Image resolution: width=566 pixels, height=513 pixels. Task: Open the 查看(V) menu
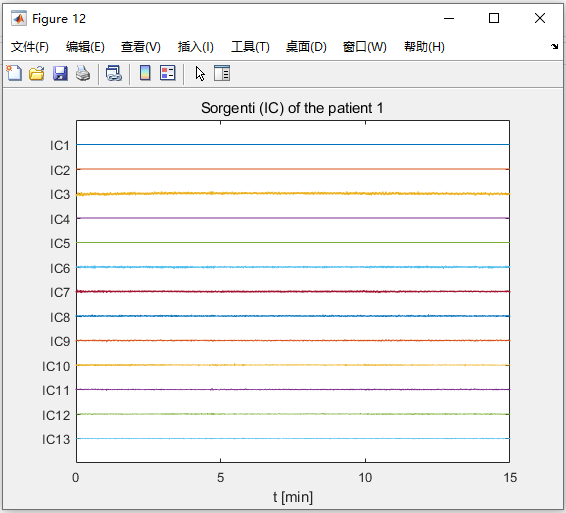[140, 47]
